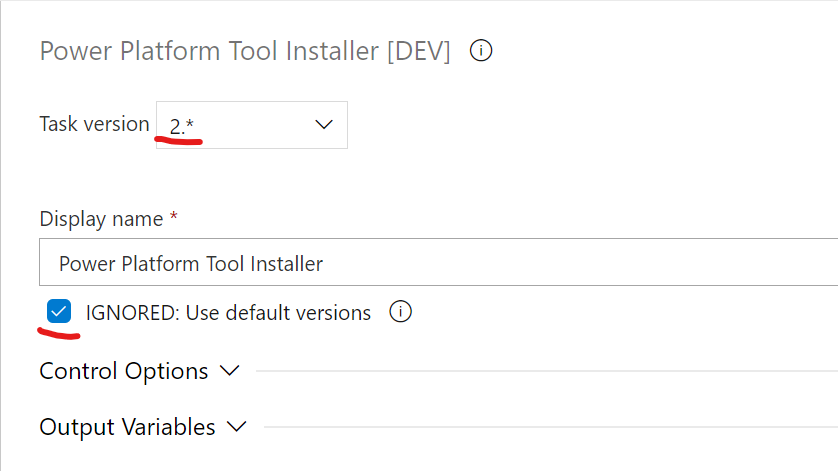Click the word "Power" inside Display name field

[85, 264]
